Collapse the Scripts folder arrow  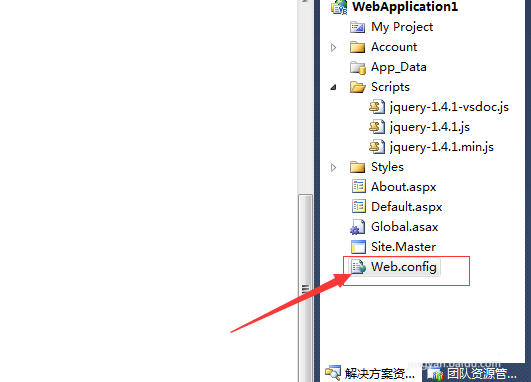334,87
